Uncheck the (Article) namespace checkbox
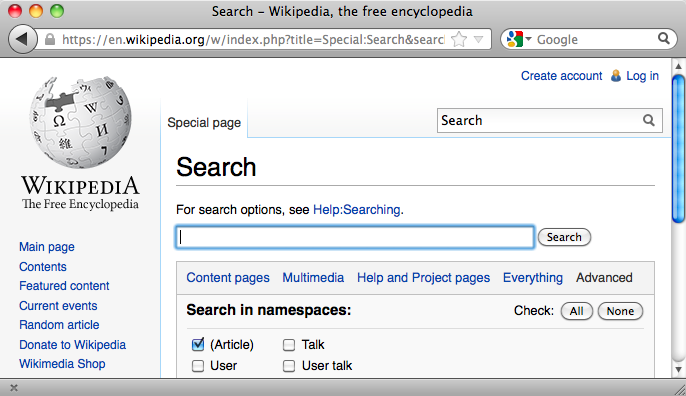This screenshot has height=396, width=686. [x=198, y=344]
